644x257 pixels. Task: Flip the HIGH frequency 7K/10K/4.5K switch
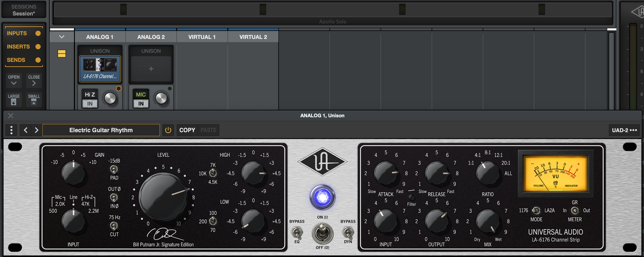(213, 173)
